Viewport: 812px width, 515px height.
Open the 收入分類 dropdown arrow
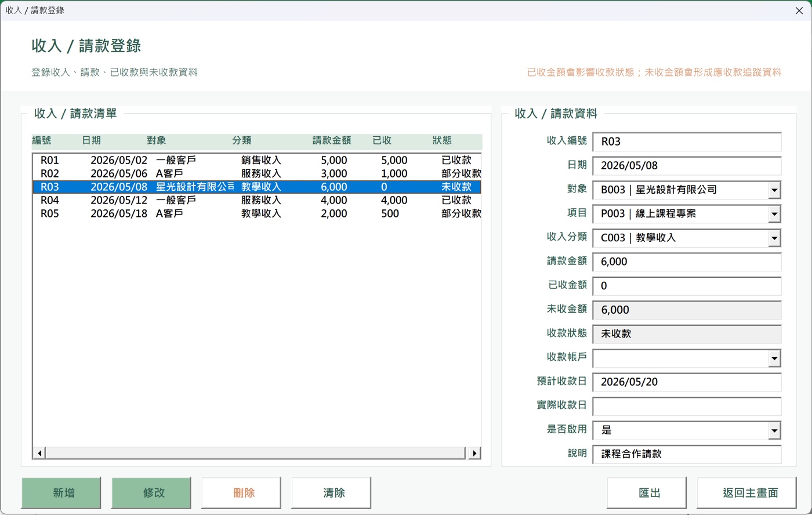774,238
